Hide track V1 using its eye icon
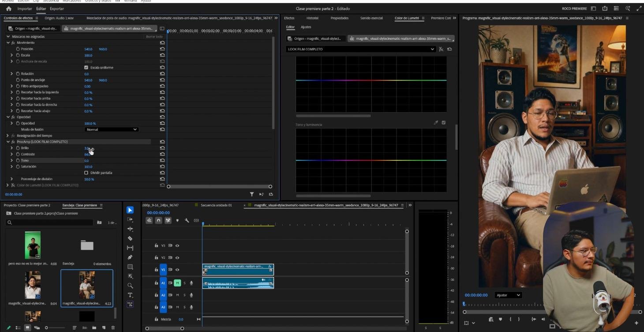 coord(177,270)
